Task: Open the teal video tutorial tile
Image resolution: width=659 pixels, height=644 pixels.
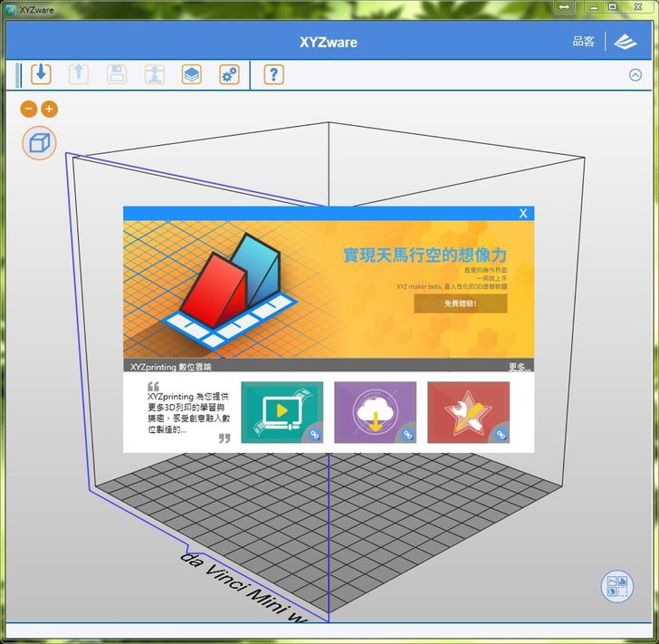Action: (x=282, y=412)
